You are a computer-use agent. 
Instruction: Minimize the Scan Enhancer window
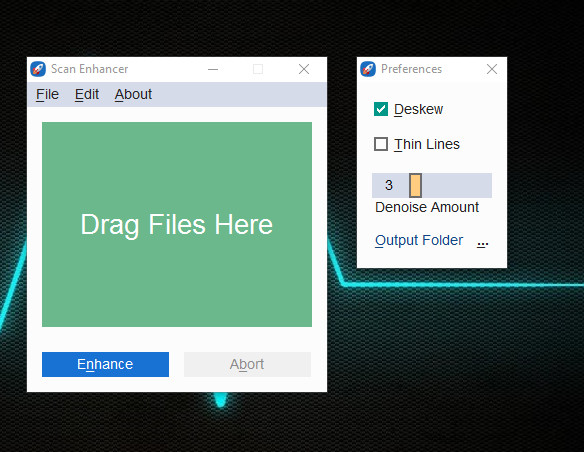(213, 69)
